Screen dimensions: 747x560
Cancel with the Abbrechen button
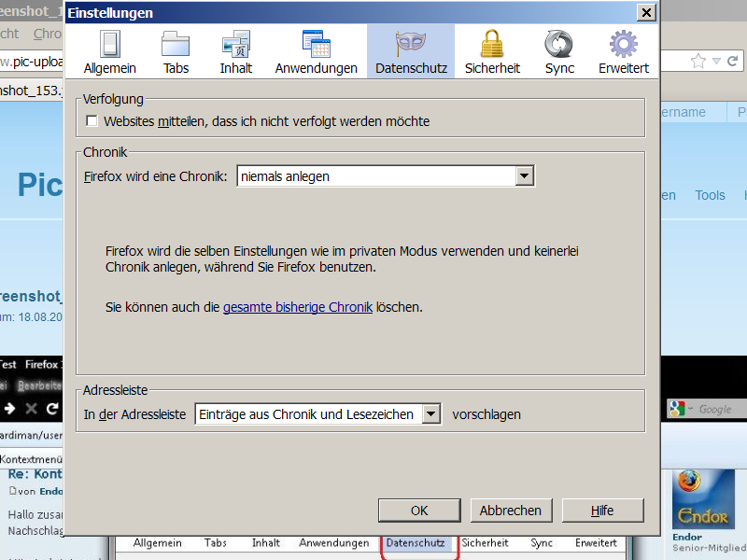point(511,511)
